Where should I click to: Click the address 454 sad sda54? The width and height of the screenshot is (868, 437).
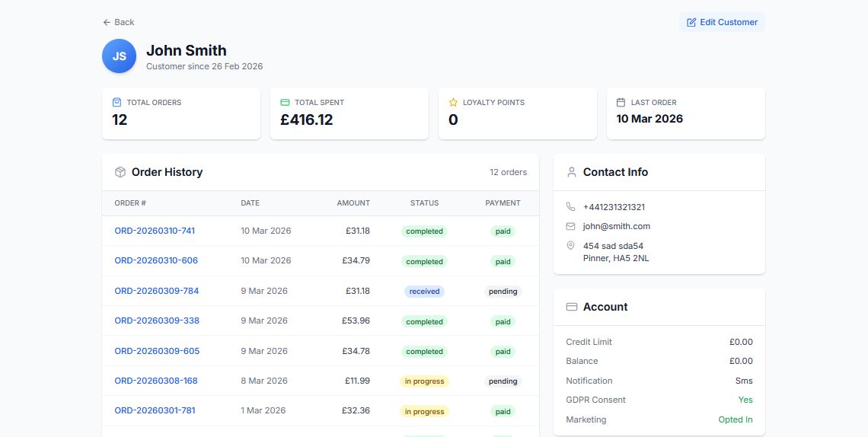[614, 246]
